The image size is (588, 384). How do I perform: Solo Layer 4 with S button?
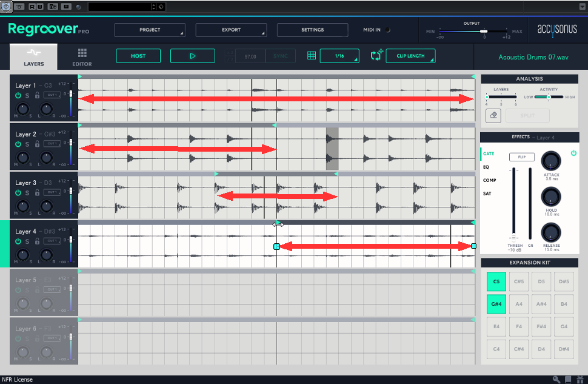[27, 241]
